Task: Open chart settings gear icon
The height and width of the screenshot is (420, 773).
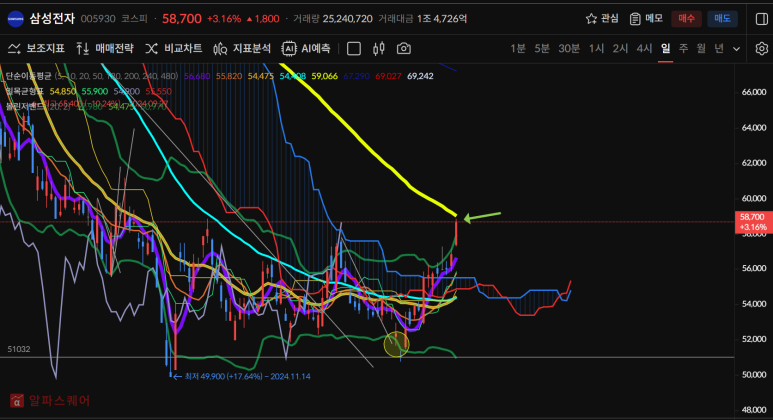Action: coord(762,48)
